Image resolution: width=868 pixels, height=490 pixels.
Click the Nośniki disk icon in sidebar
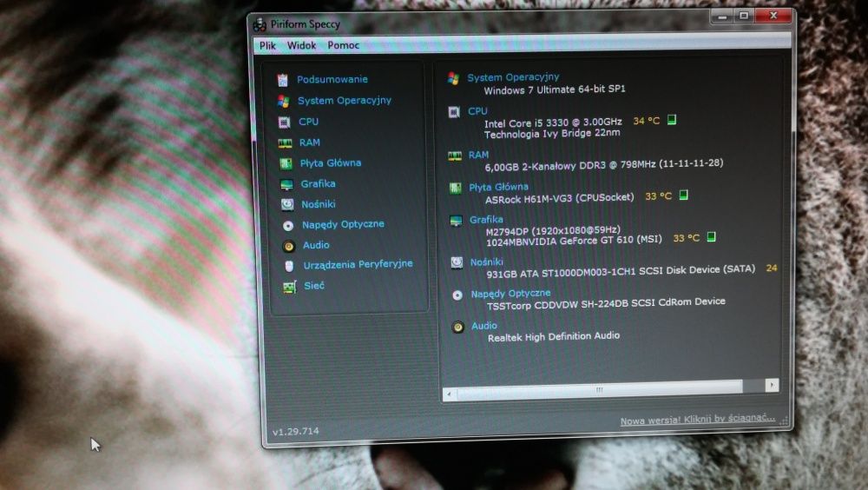coord(286,204)
